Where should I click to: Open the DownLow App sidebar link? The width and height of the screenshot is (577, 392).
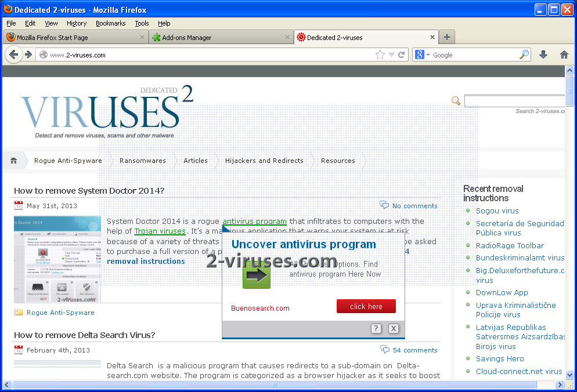click(502, 292)
